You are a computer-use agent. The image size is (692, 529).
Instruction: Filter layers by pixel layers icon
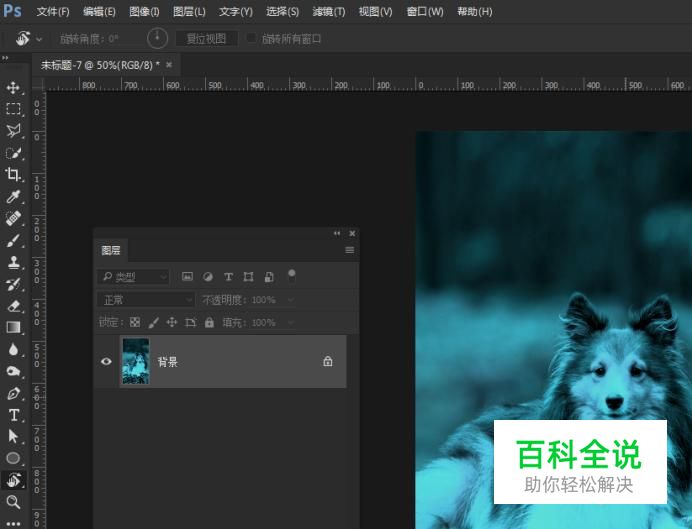click(x=187, y=277)
